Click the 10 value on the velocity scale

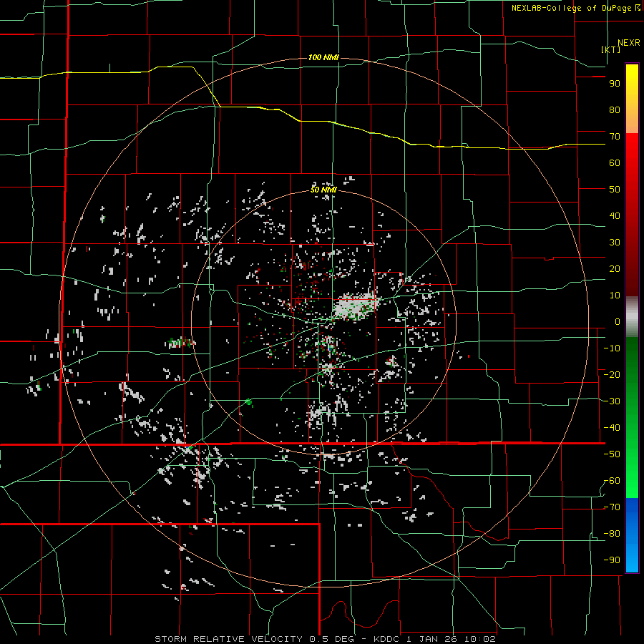coord(615,296)
